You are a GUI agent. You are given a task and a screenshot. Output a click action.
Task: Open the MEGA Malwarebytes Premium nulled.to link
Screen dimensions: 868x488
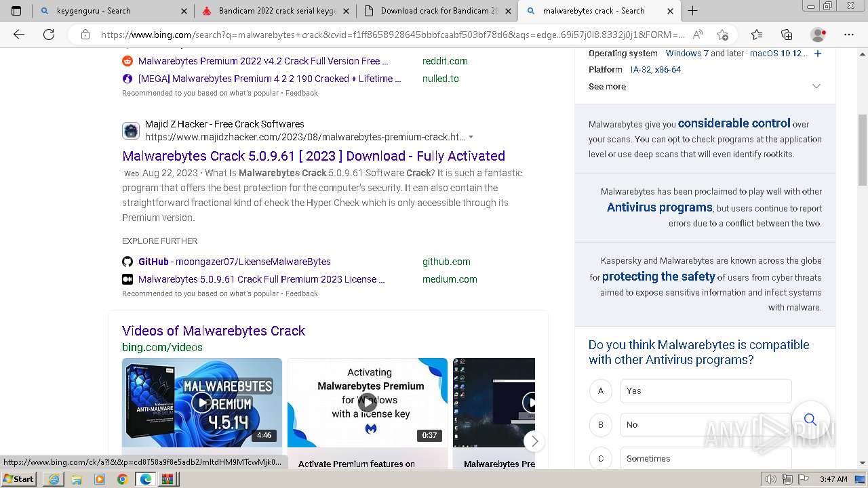coord(269,79)
